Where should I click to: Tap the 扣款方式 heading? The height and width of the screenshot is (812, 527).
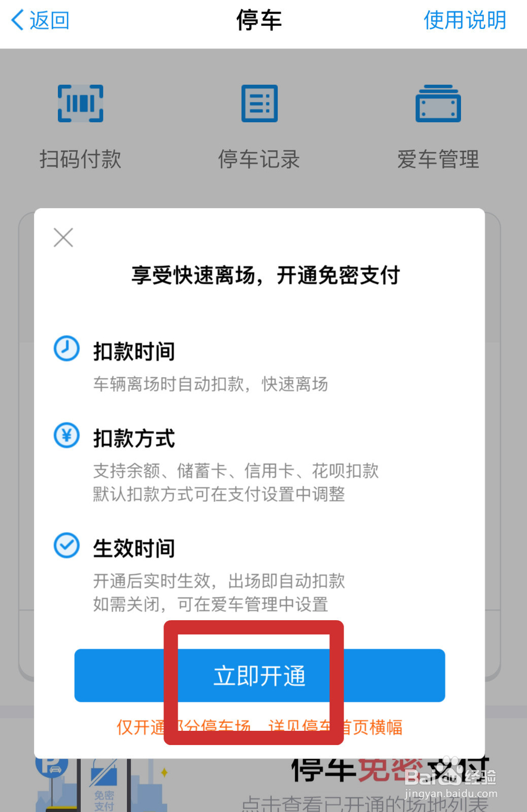(x=134, y=438)
